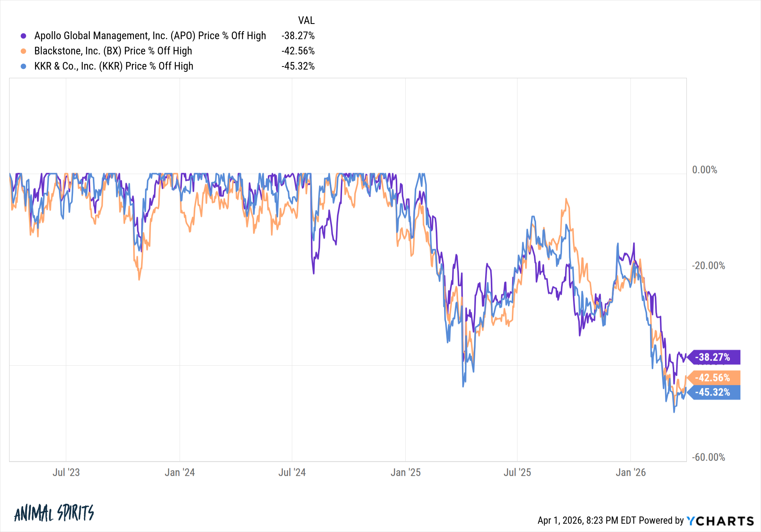761x532 pixels.
Task: Click the Jan '26 x-axis label
Action: pos(630,472)
